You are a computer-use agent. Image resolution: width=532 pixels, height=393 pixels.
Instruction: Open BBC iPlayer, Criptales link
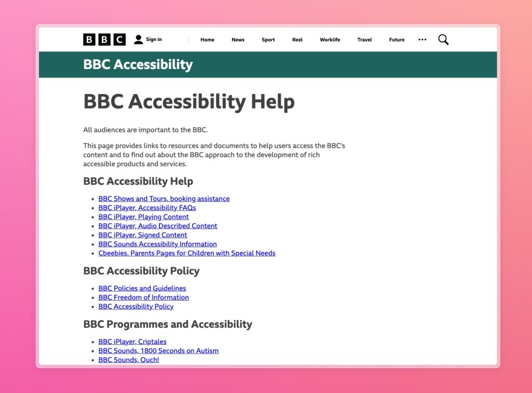pos(132,342)
